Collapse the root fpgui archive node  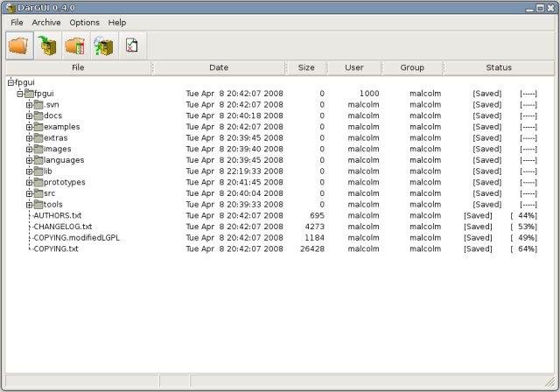click(x=10, y=82)
